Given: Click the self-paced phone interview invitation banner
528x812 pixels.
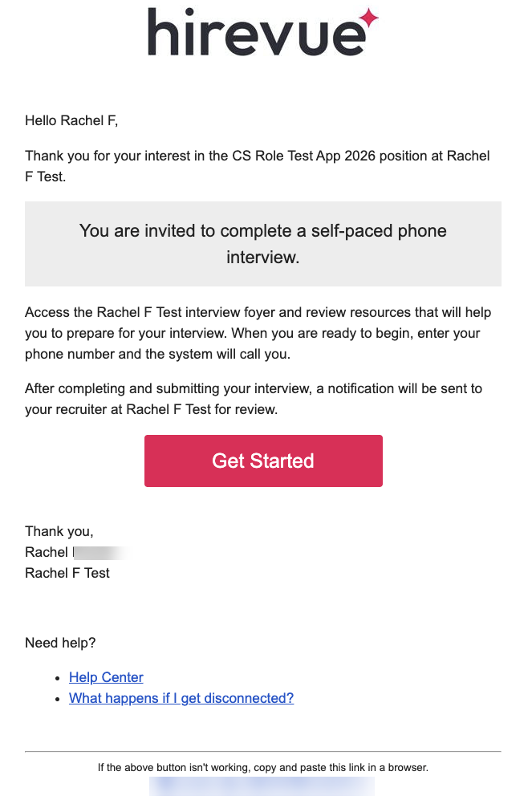Looking at the screenshot, I should pyautogui.click(x=263, y=244).
